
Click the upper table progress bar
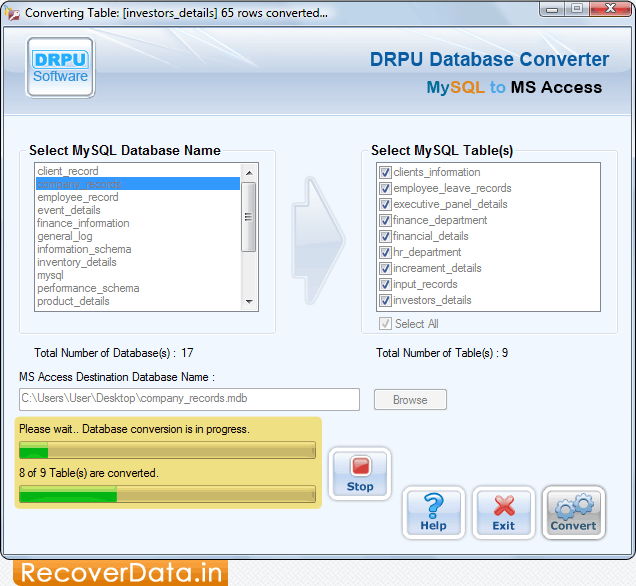168,450
